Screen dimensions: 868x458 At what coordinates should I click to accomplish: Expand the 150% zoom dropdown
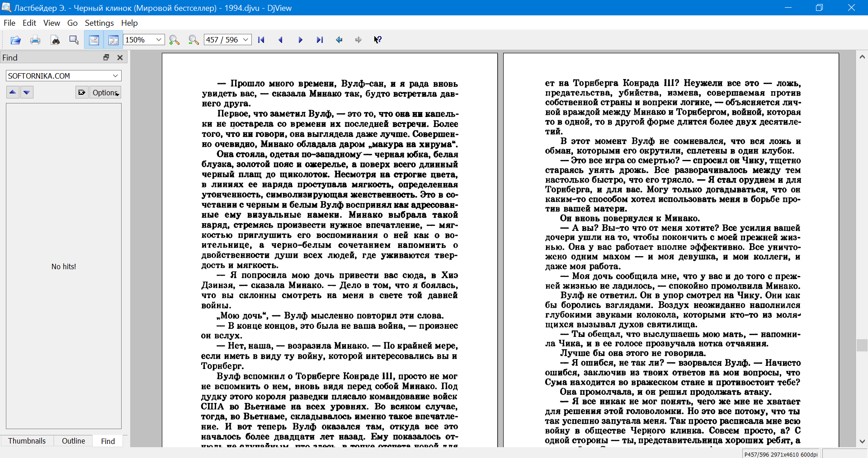point(159,40)
